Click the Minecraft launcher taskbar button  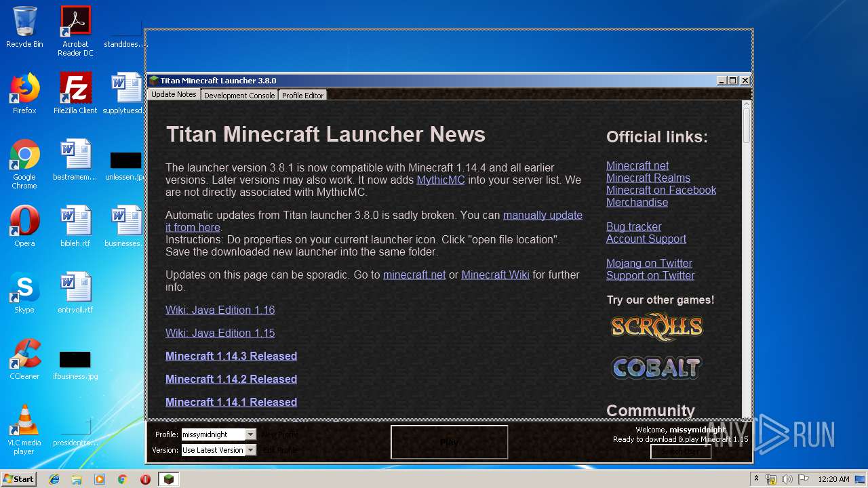coord(169,479)
